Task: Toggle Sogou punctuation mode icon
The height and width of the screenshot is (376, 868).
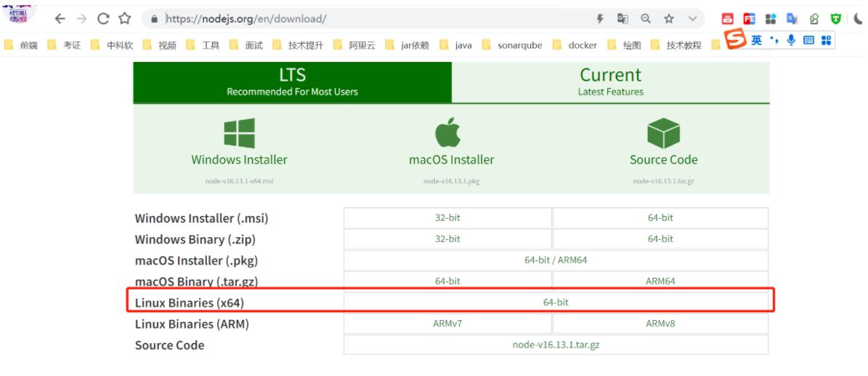Action: 774,40
